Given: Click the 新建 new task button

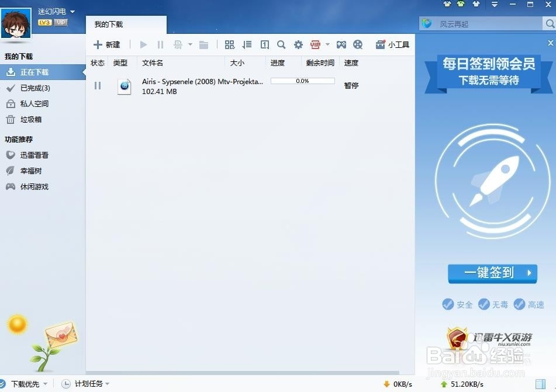Looking at the screenshot, I should tap(108, 44).
